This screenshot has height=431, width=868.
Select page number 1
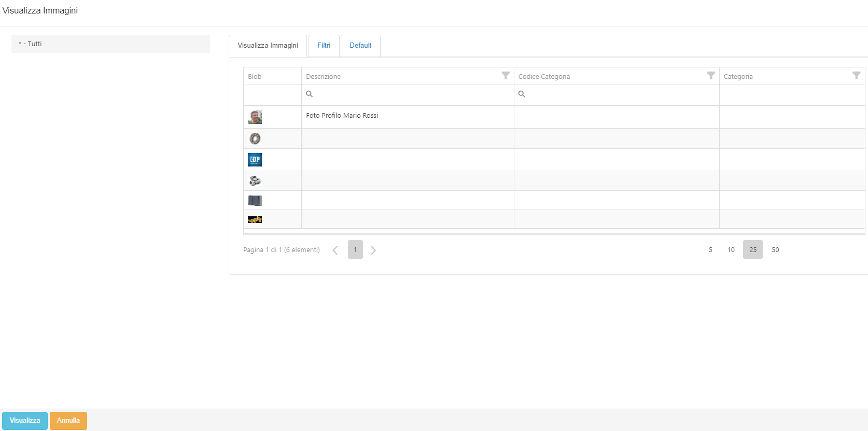[x=355, y=249]
